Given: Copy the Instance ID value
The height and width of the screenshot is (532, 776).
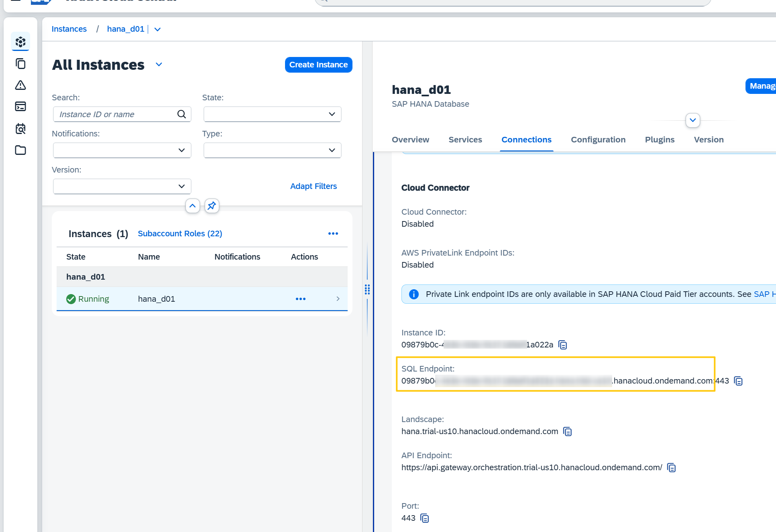Looking at the screenshot, I should [563, 345].
